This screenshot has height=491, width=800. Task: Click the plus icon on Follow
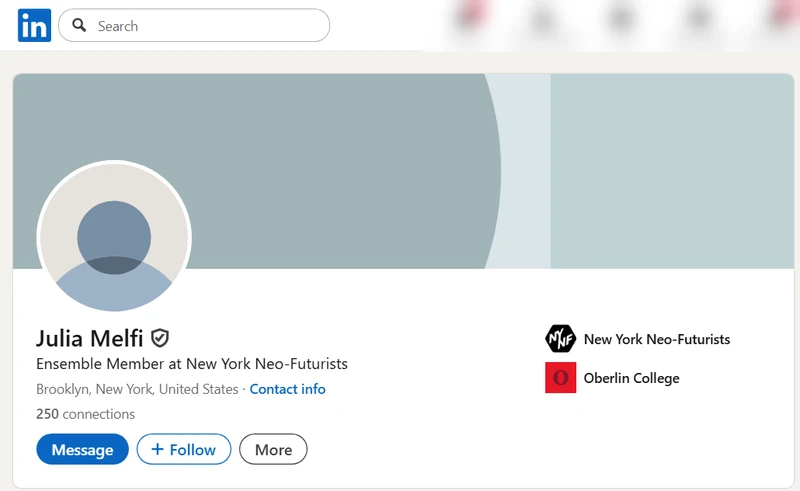click(157, 450)
